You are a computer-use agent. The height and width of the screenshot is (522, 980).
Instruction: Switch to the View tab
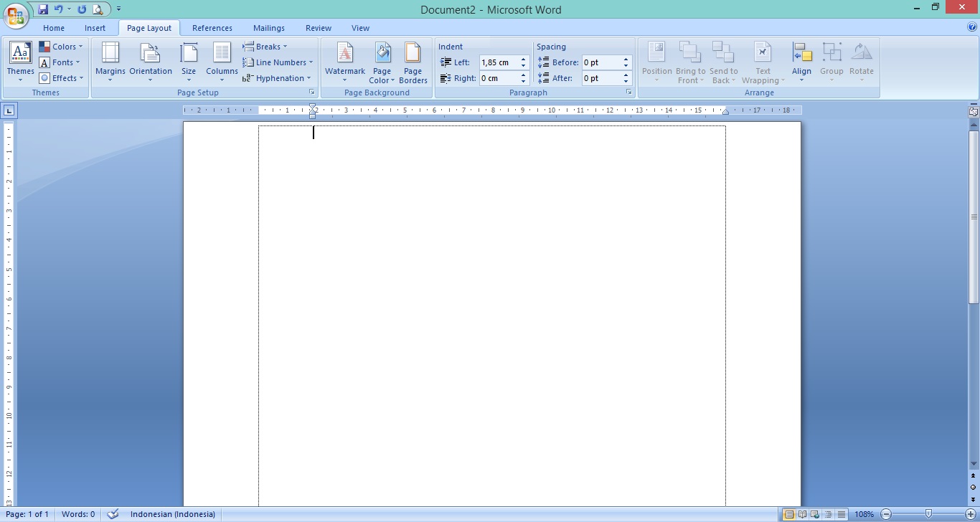click(360, 28)
